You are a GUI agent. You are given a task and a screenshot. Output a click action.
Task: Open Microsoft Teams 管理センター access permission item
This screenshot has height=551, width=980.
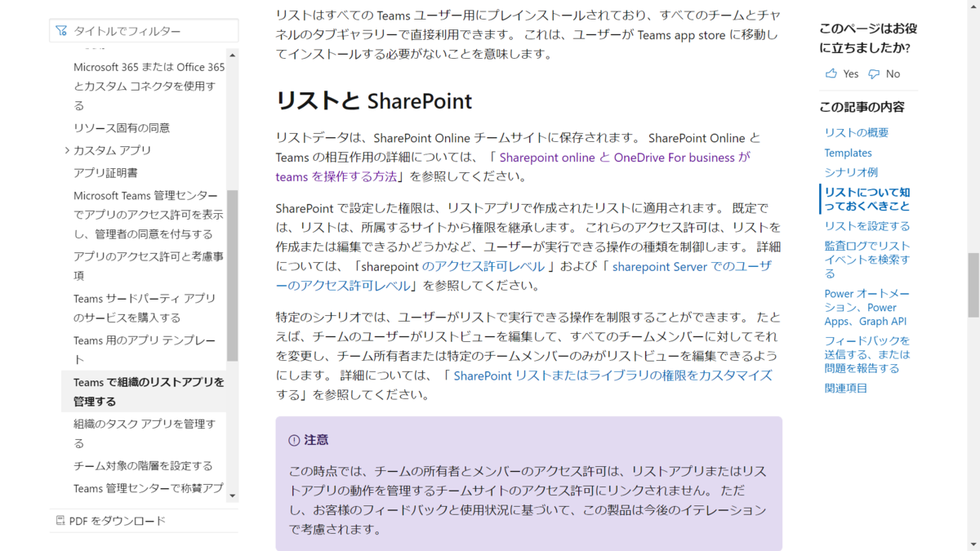(x=149, y=215)
